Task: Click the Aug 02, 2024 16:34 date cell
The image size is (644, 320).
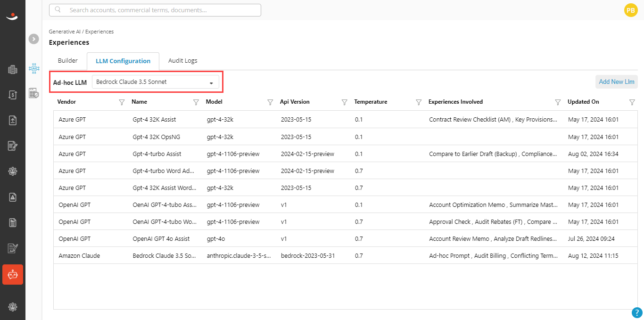Action: click(x=593, y=154)
